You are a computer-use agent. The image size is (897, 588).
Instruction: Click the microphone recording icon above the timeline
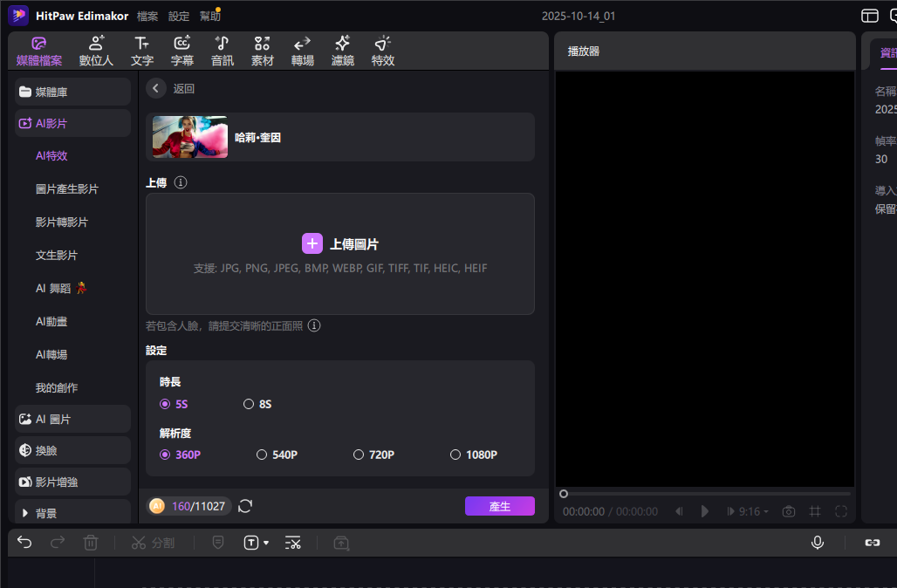point(817,542)
